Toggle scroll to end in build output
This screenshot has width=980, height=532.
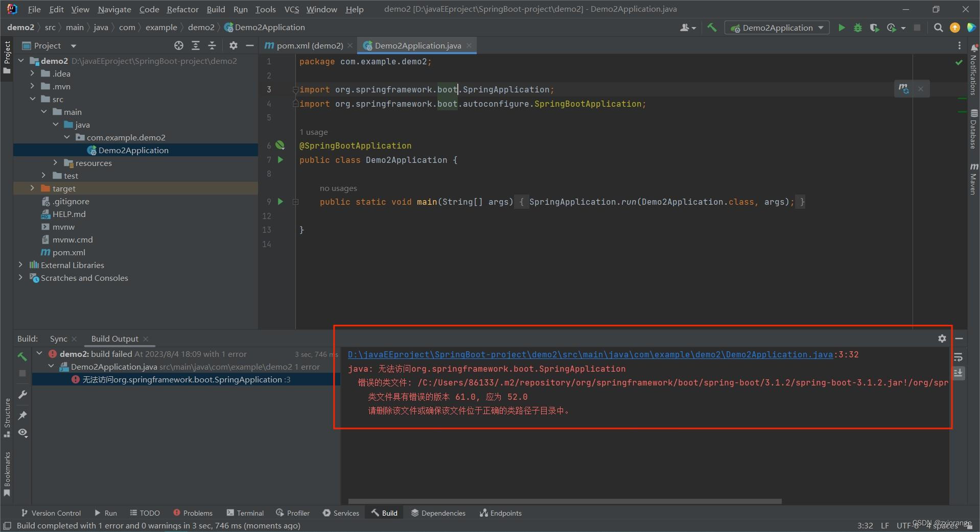pos(959,373)
